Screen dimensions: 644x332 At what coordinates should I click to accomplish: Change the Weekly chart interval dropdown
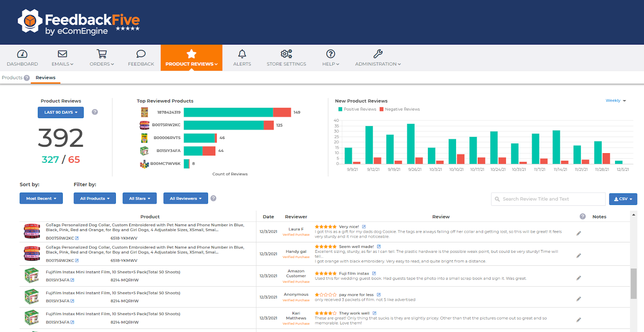(616, 100)
